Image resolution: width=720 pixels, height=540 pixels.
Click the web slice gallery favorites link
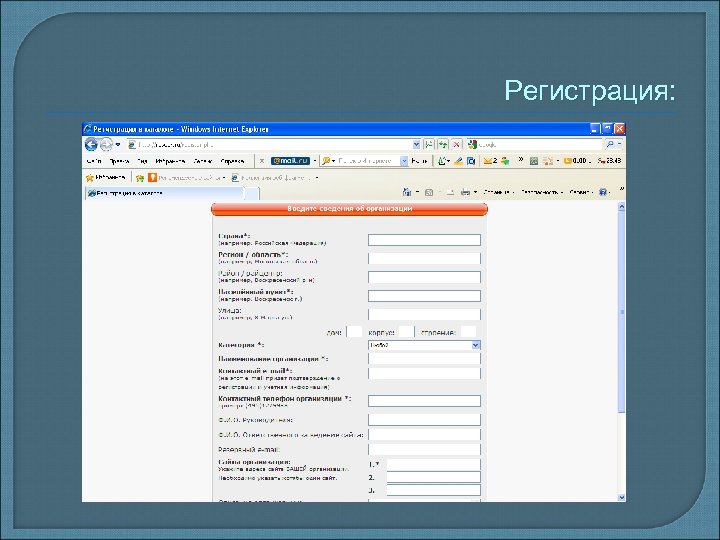[x=274, y=178]
